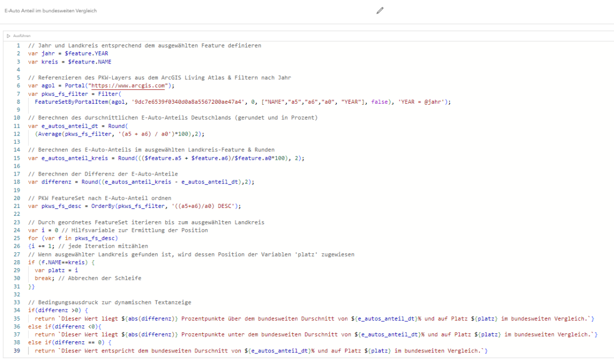Click the portal item ID '9dc7e6539f0340d0a8a5567200ae47a4'

coord(188,102)
